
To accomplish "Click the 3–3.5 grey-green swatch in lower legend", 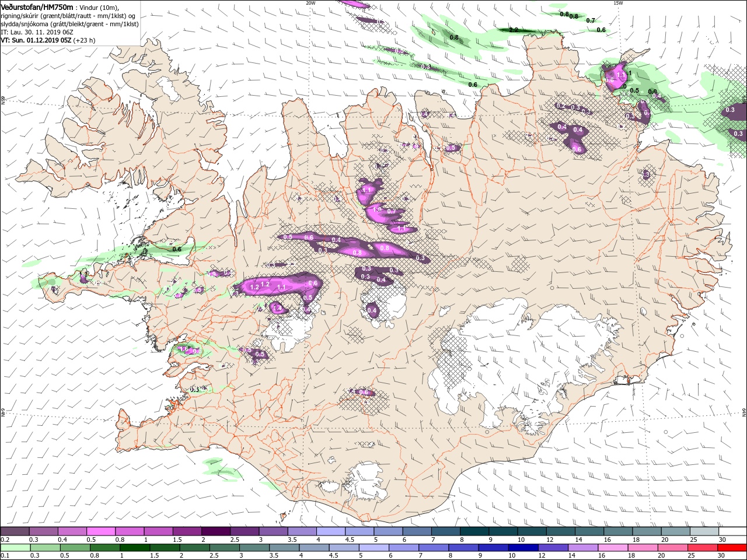I will pos(254,548).
